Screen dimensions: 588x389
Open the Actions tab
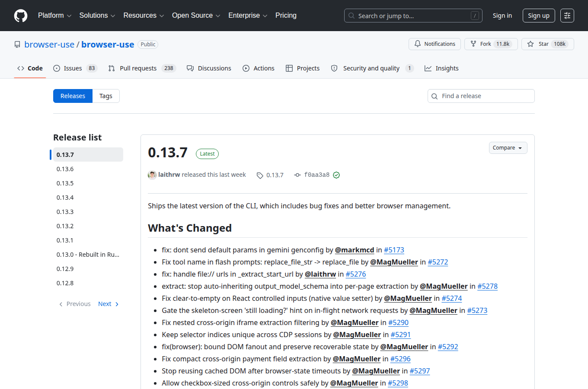click(259, 68)
